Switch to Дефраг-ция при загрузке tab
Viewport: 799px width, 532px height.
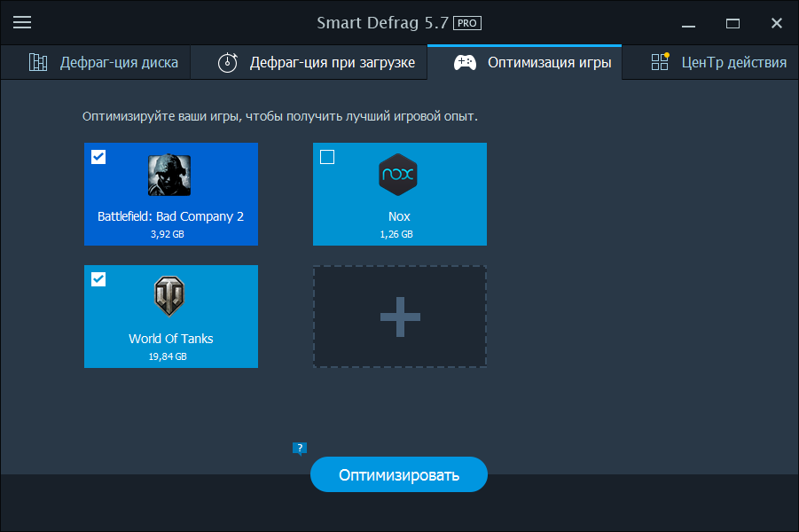(309, 62)
